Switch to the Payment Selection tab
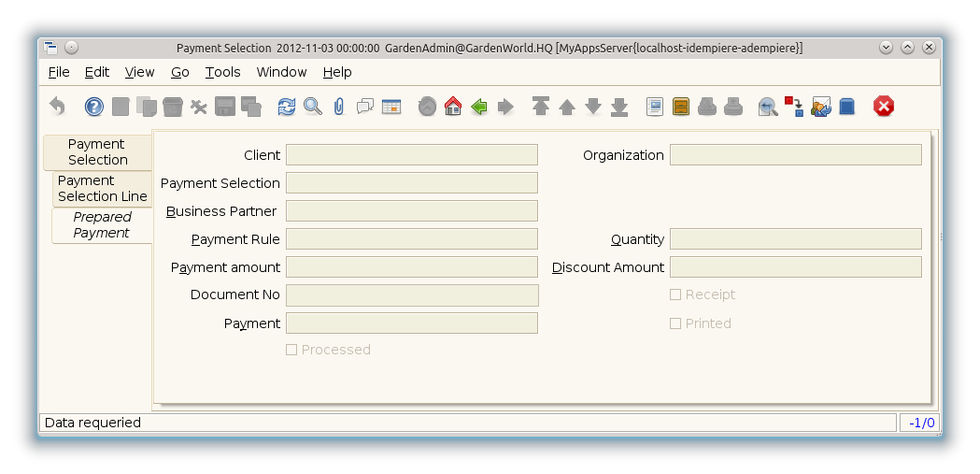Viewport: 980px width, 474px height. pyautogui.click(x=97, y=151)
